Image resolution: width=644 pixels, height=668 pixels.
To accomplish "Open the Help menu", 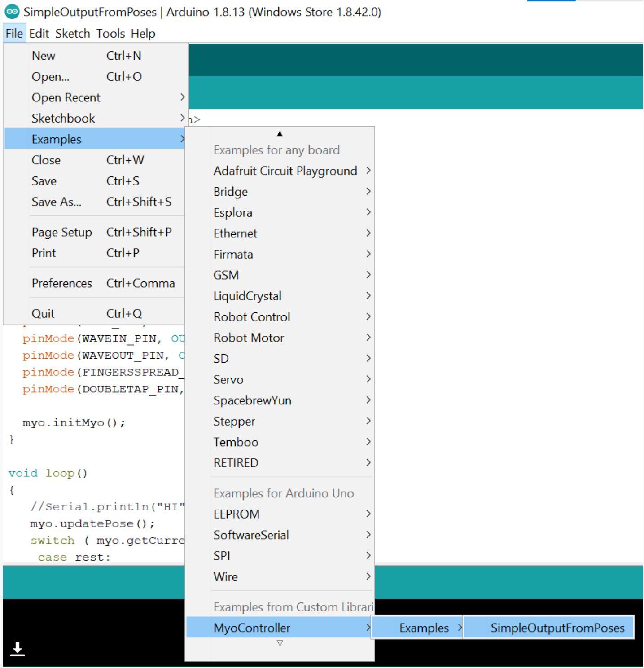I will [x=142, y=33].
